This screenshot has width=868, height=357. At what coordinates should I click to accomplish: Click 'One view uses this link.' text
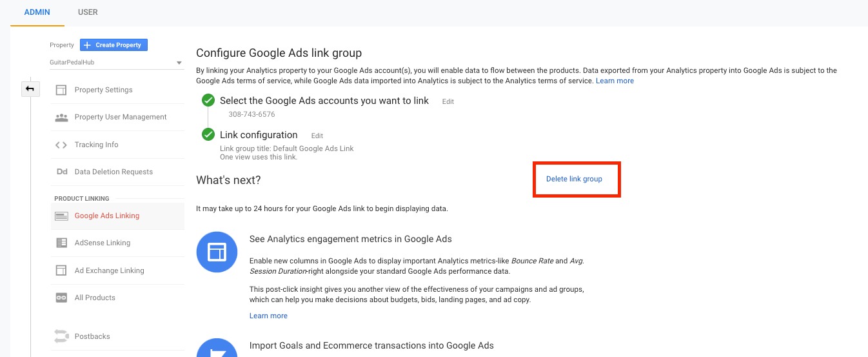[x=259, y=157]
